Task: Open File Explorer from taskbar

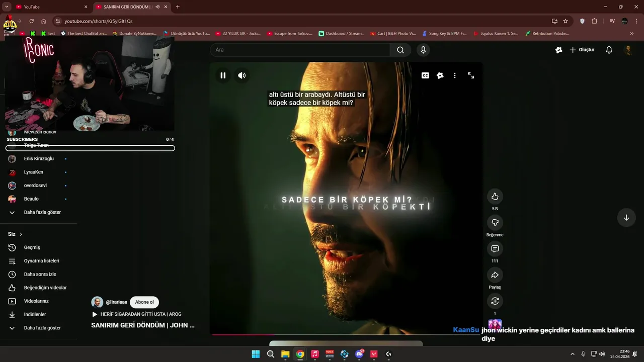Action: pyautogui.click(x=285, y=354)
